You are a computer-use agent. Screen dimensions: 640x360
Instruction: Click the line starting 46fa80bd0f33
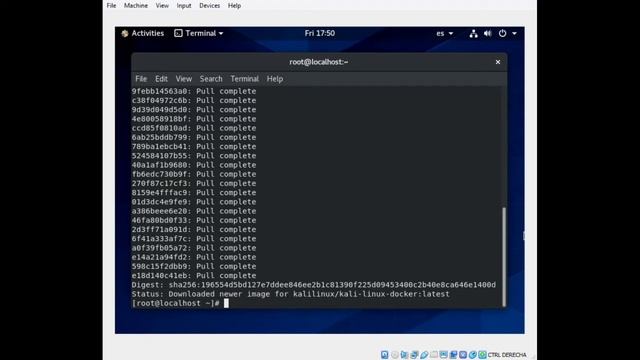point(194,220)
